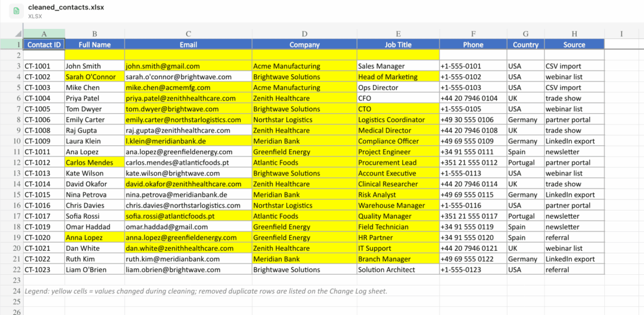The image size is (644, 315).
Task: Click sofia.rossi@atlanticfoods.pt email cell
Action: pyautogui.click(x=189, y=216)
